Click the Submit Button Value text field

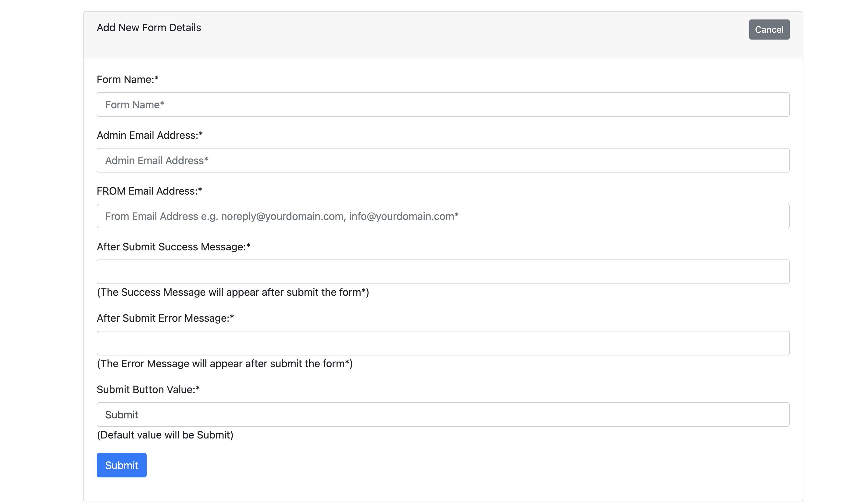(x=443, y=414)
